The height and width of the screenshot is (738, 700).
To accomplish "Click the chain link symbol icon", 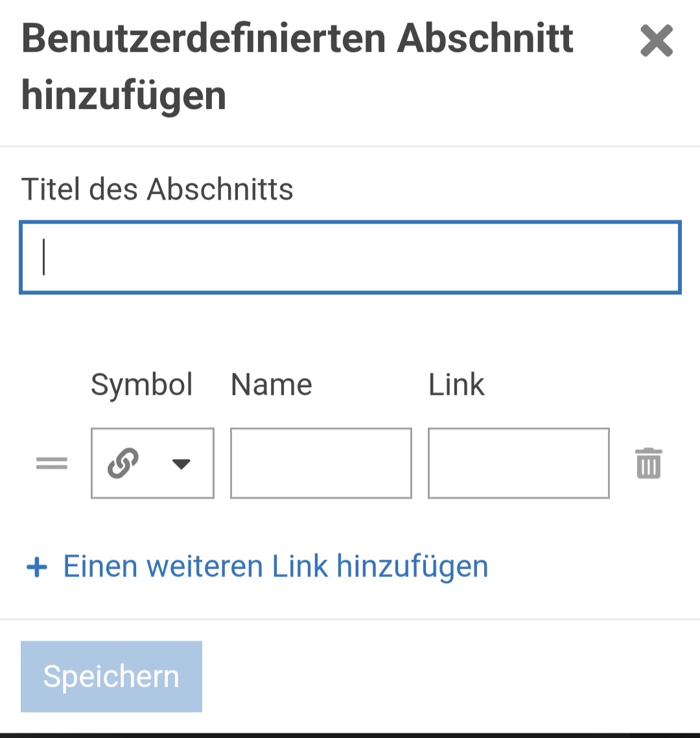I will point(123,463).
